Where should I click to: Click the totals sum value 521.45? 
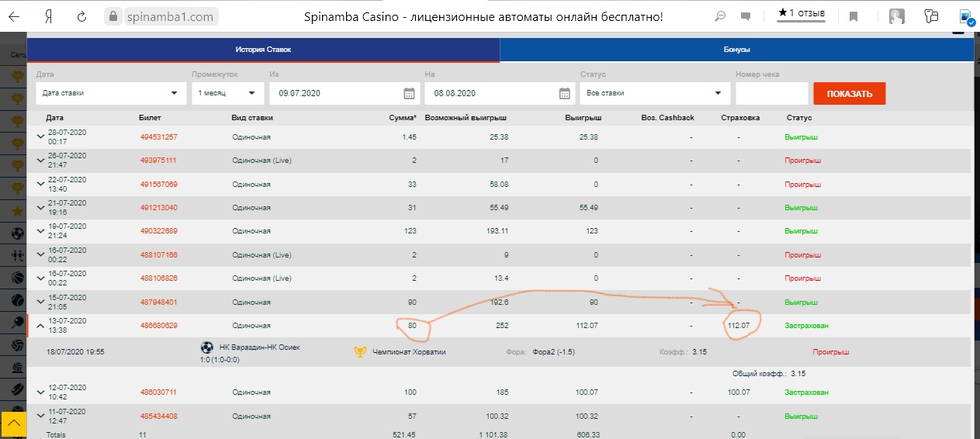[403, 434]
